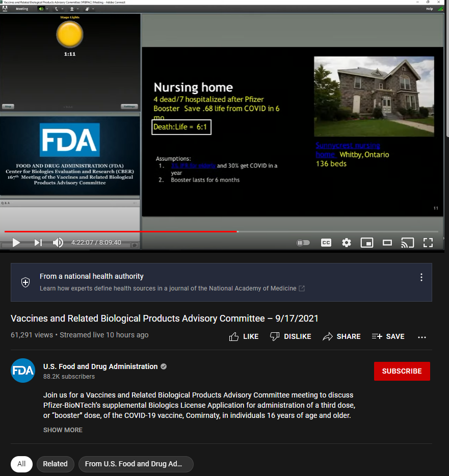Image resolution: width=449 pixels, height=476 pixels.
Task: Click the page scrollbar thumb
Action: click(447, 70)
